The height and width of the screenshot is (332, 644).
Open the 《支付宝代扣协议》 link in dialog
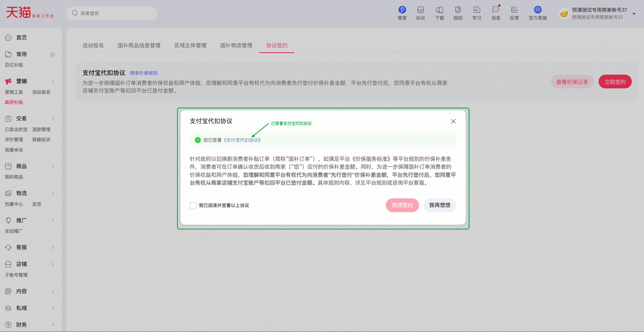242,140
